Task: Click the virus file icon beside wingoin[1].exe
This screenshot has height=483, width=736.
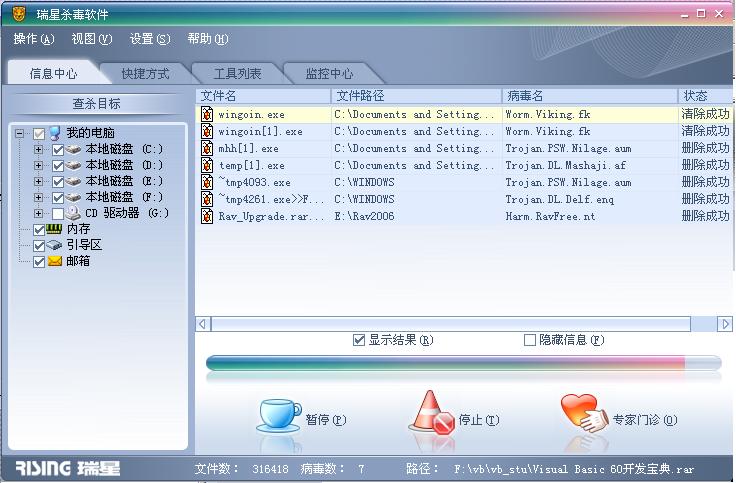Action: click(x=207, y=131)
